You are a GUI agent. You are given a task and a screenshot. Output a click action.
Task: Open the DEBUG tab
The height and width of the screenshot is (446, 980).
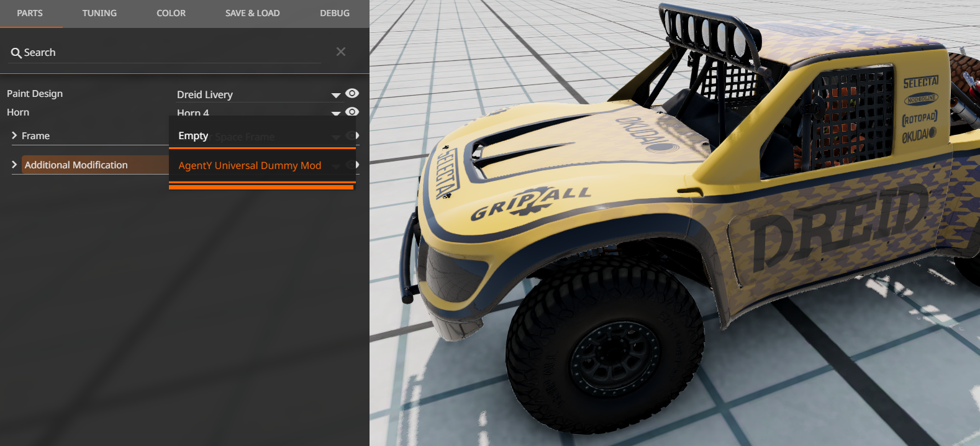[x=335, y=13]
